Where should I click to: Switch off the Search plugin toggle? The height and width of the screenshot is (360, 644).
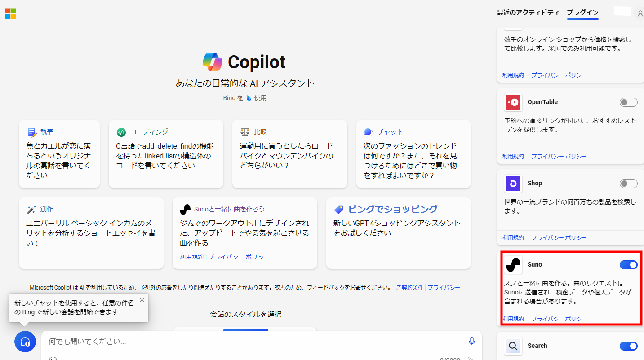coord(629,346)
